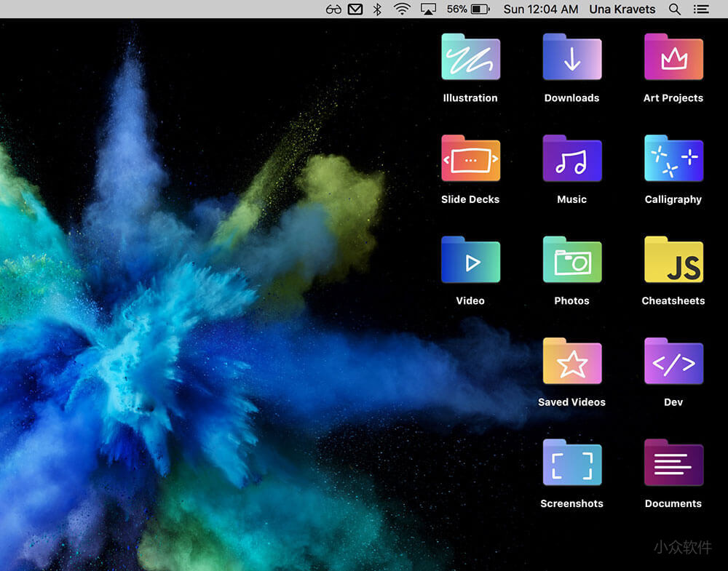Image resolution: width=728 pixels, height=571 pixels.
Task: Open the Music folder
Action: pyautogui.click(x=571, y=158)
